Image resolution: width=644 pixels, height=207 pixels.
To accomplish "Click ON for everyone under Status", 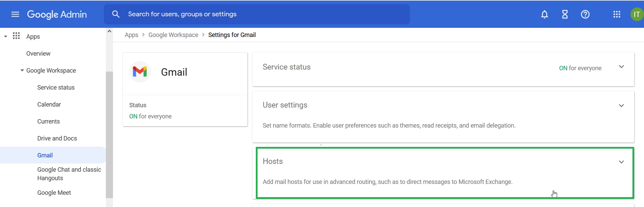I will pos(150,116).
